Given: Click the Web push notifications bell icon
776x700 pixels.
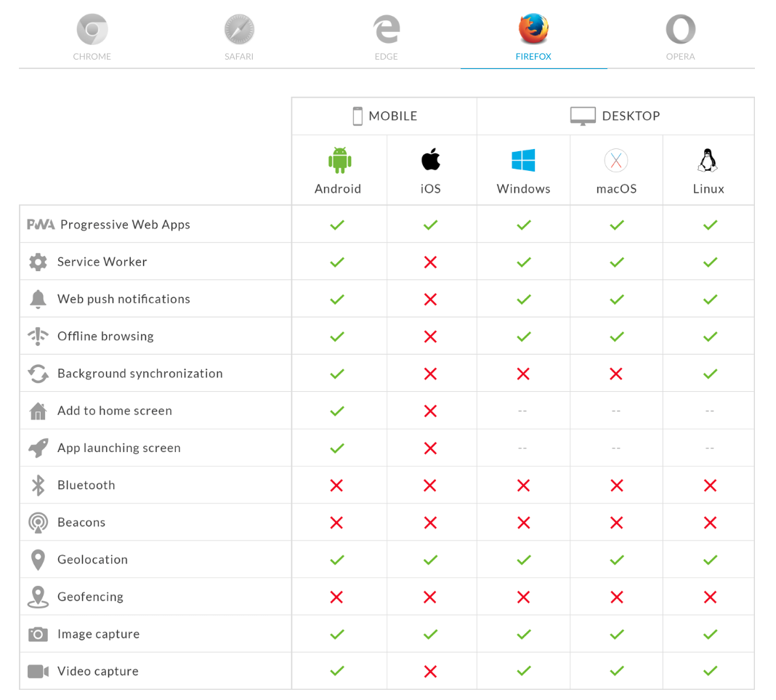Looking at the screenshot, I should [x=38, y=299].
